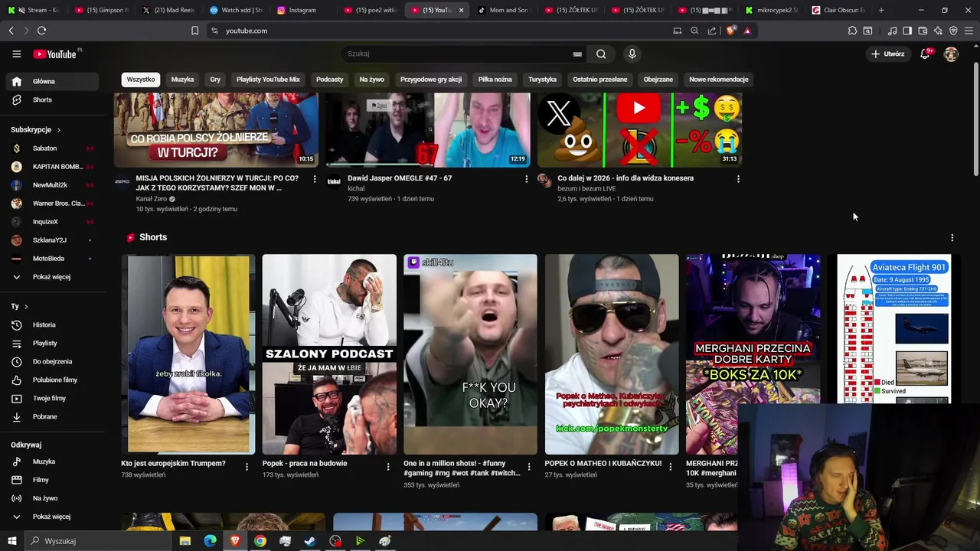Open Filmy under Odkrywaj

pos(52,480)
